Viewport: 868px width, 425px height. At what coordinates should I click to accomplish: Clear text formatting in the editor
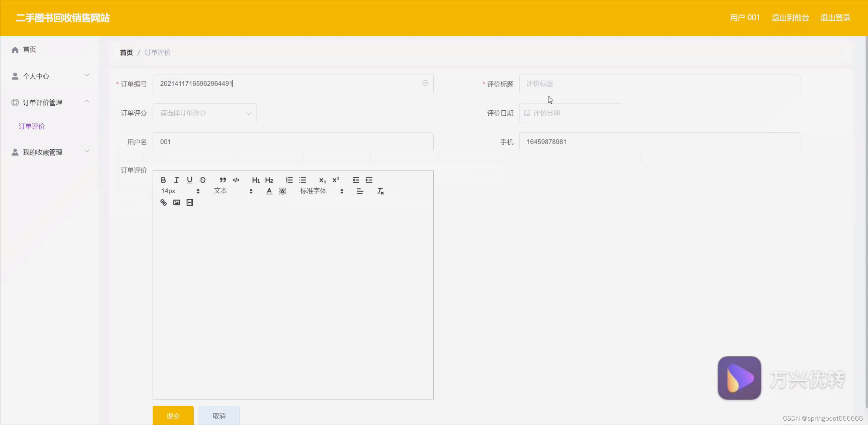pyautogui.click(x=380, y=191)
